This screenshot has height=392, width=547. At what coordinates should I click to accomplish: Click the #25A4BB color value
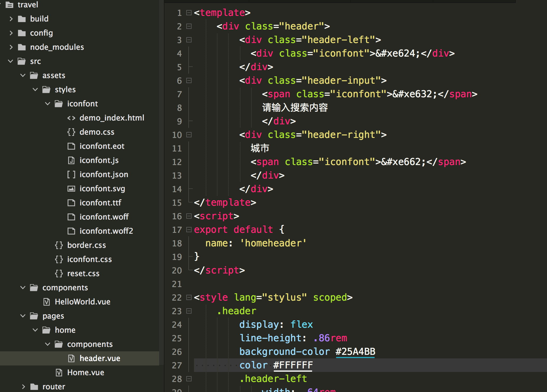click(x=355, y=352)
